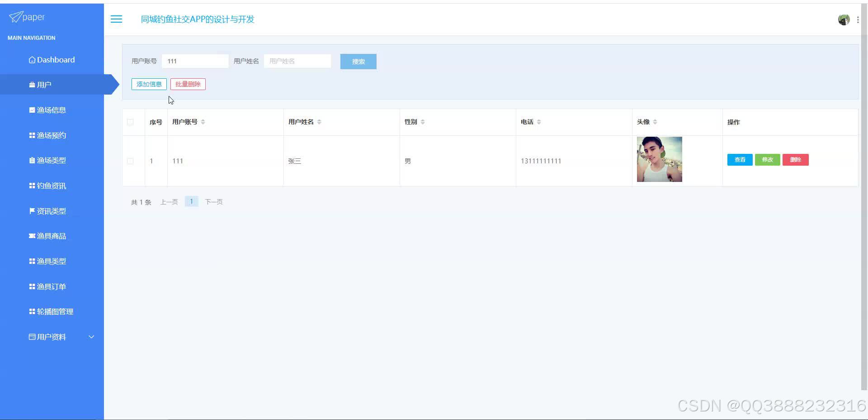The width and height of the screenshot is (868, 420).
Task: Toggle the hamburger sidebar menu icon
Action: [116, 19]
